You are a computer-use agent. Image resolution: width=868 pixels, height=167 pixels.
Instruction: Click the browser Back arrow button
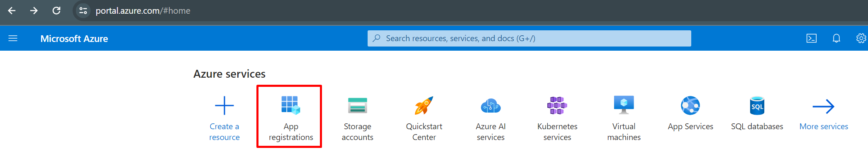12,11
